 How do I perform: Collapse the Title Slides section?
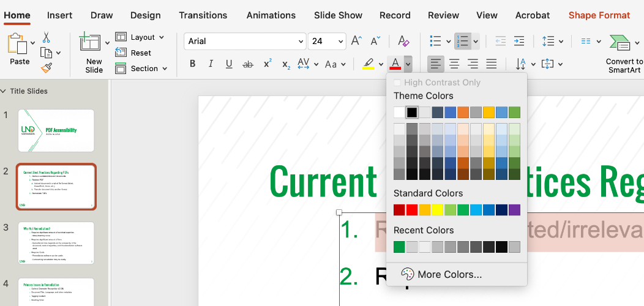[x=4, y=91]
